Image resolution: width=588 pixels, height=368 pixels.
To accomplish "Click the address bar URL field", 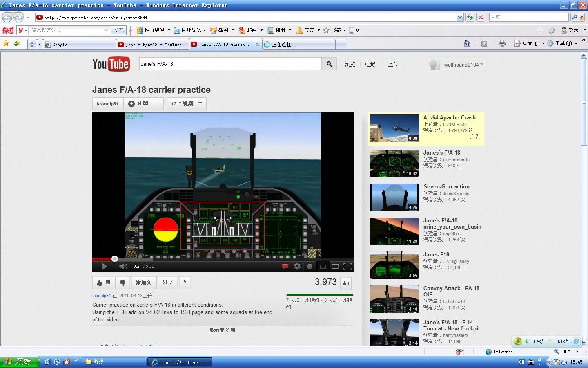I will (x=245, y=17).
